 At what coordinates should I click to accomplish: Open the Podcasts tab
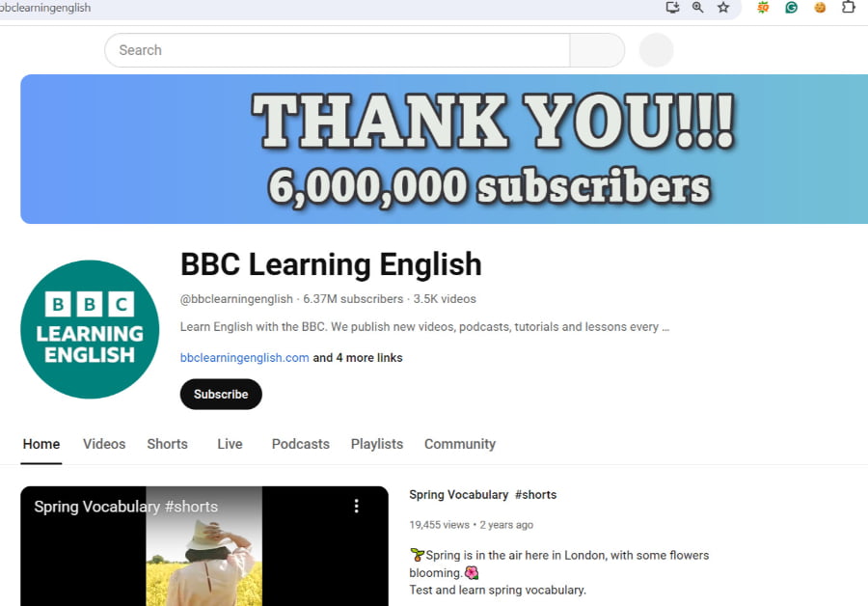tap(300, 444)
